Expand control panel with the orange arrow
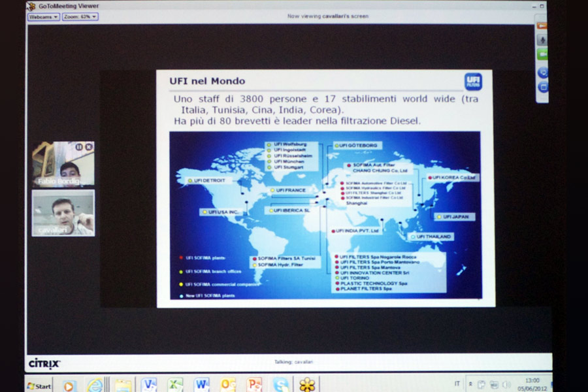Viewport: 588px width, 392px height. coord(542,26)
